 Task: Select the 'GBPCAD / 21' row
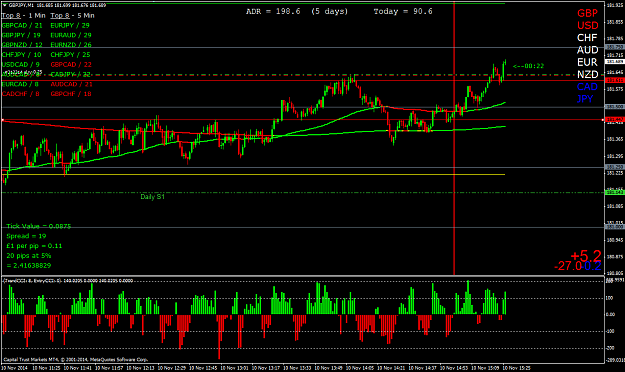(x=22, y=26)
